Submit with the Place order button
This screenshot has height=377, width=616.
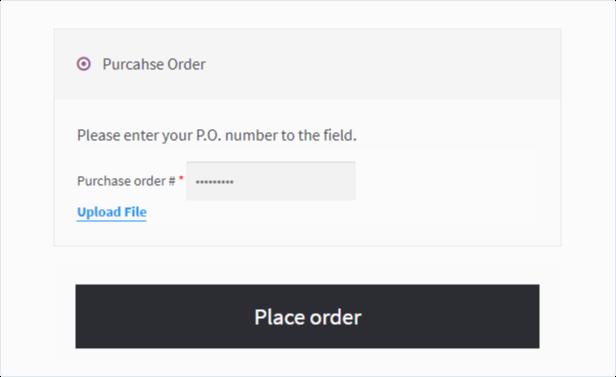[307, 317]
